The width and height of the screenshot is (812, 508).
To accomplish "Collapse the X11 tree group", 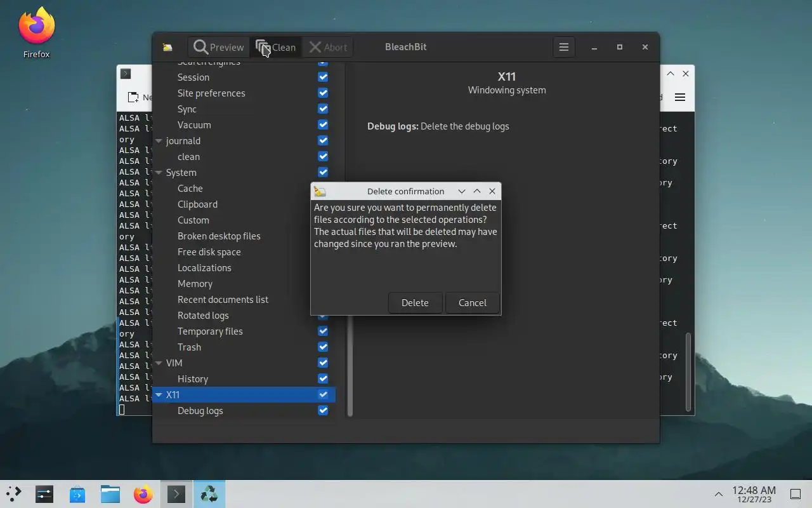I will click(x=159, y=394).
